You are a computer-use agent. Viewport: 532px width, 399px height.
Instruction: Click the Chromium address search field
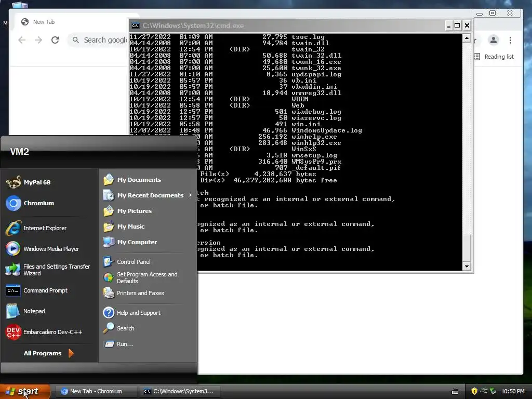[98, 40]
